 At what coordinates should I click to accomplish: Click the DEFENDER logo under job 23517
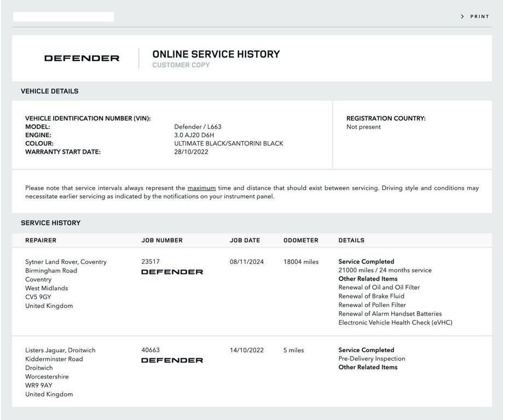(172, 272)
